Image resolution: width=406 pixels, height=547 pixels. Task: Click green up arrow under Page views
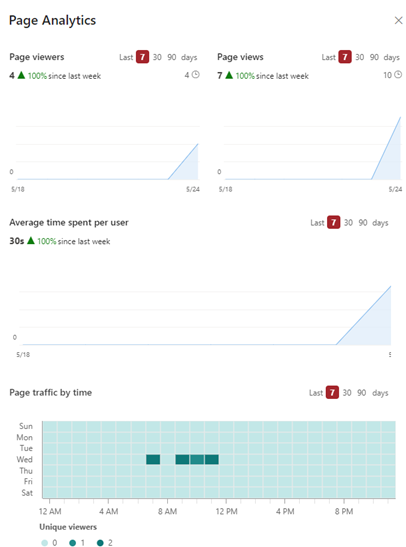coord(229,75)
